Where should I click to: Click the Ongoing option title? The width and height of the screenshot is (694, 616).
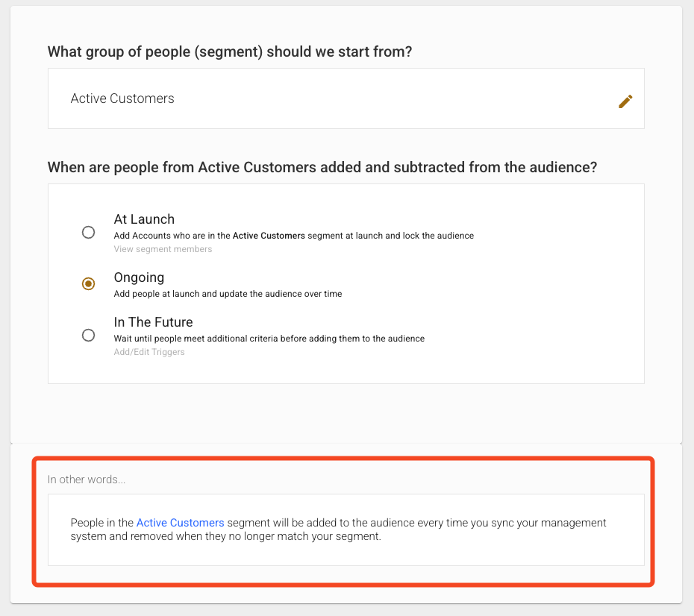coord(139,277)
